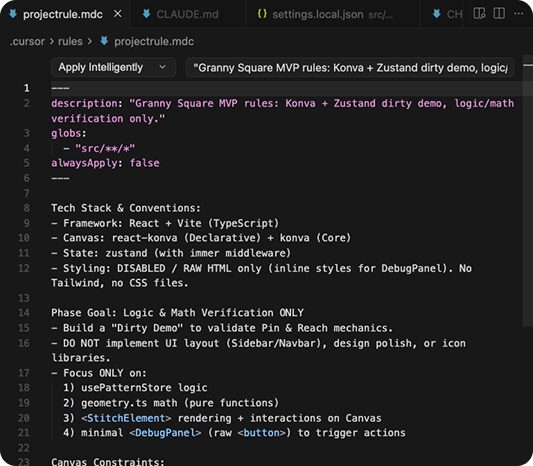Click the Apply Intelligently dropdown chevron
The width and height of the screenshot is (533, 466).
tap(162, 67)
